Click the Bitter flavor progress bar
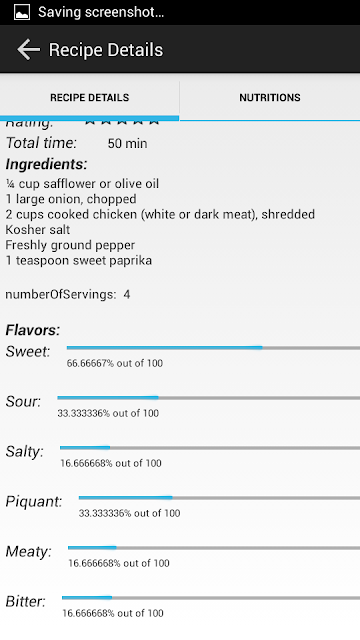The height and width of the screenshot is (640, 360). pos(211,598)
